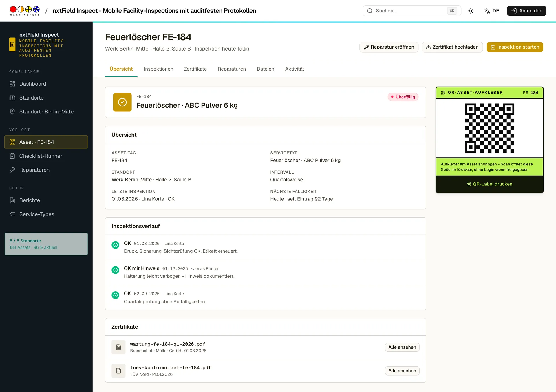Click Zertifikat hochladen button
Screen dimensions: 556x392
pos(452,47)
